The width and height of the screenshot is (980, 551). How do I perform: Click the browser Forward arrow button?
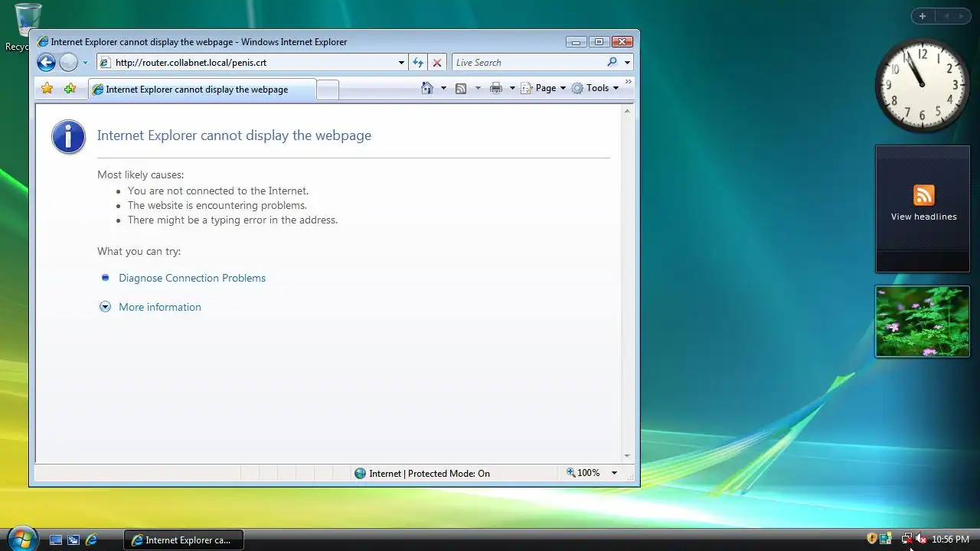coord(68,63)
